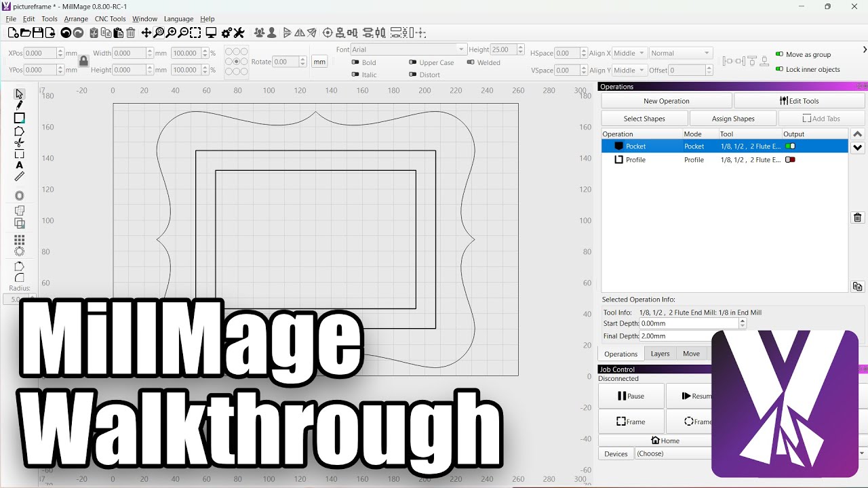Toggle Italic text option
Viewport: 868px width, 488px height.
tap(355, 75)
